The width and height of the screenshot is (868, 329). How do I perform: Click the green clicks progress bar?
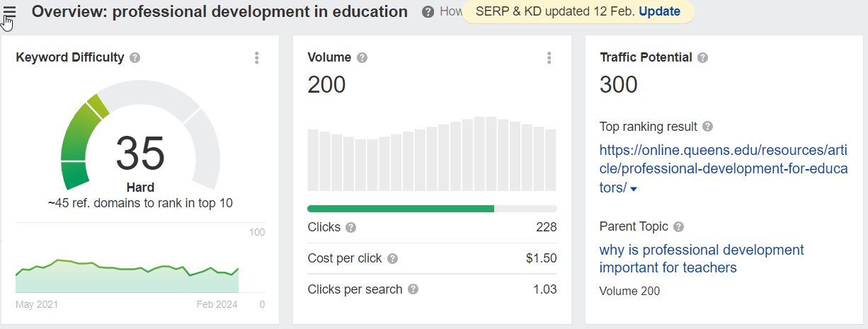click(401, 209)
